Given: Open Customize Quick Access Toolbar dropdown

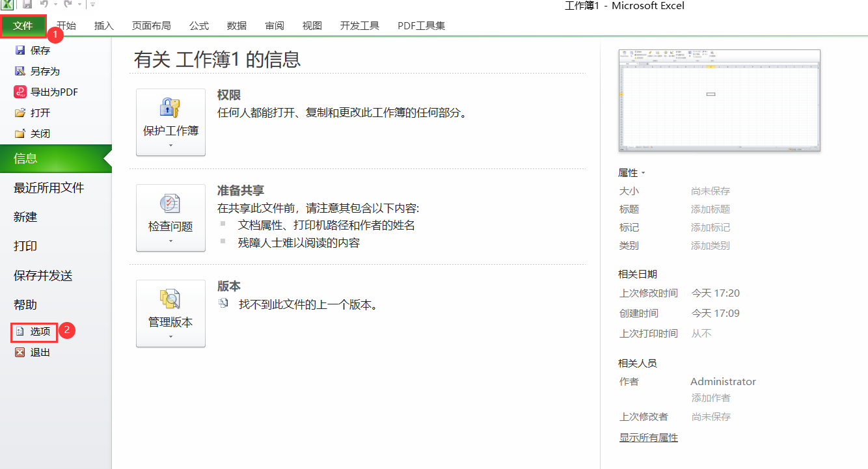Looking at the screenshot, I should pyautogui.click(x=93, y=5).
